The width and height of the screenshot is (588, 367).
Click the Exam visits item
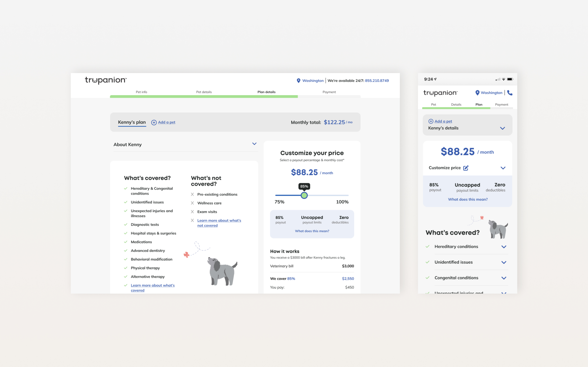point(207,212)
